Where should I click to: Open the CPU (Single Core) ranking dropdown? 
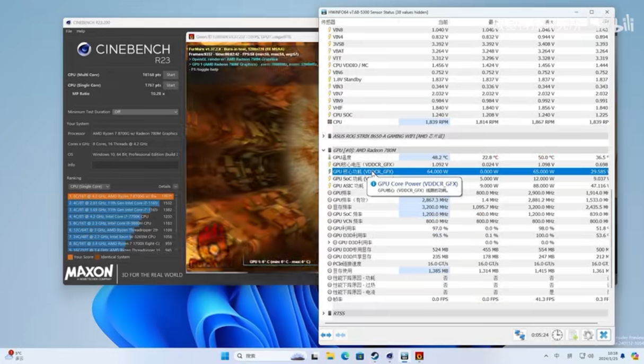pyautogui.click(x=89, y=187)
